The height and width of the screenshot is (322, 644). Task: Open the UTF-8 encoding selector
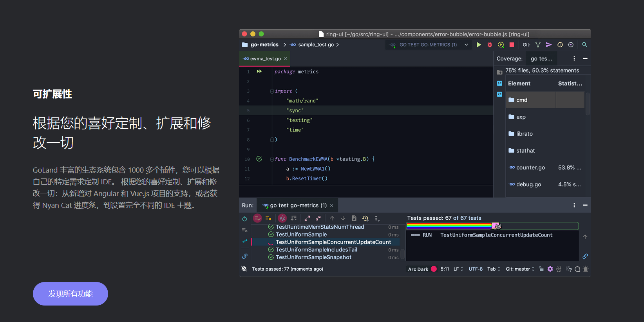point(476,269)
